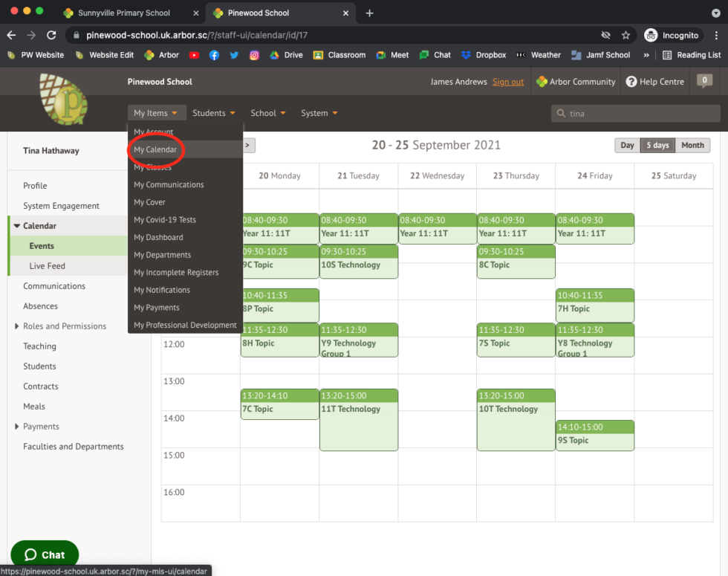
Task: Switch calendar to Day view
Action: click(627, 146)
